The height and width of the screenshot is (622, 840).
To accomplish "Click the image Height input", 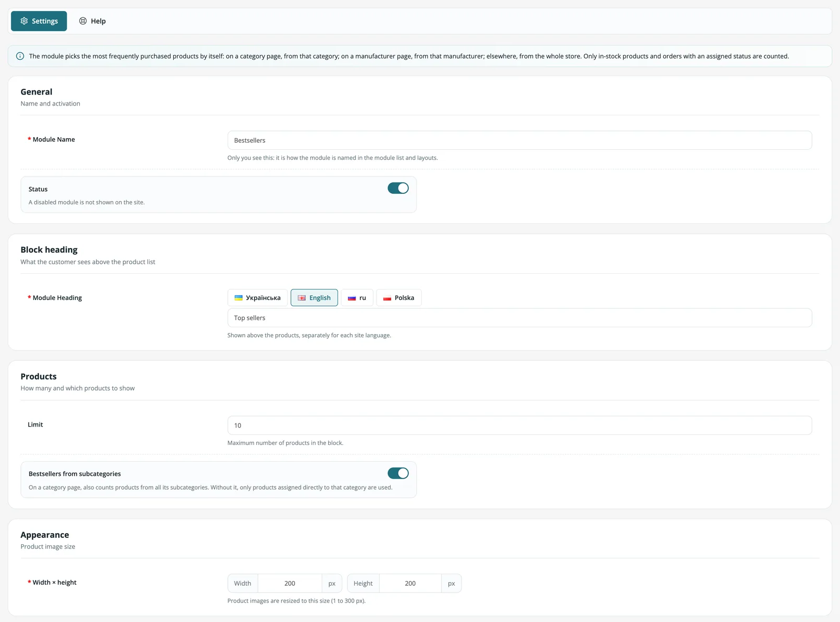I will [410, 583].
